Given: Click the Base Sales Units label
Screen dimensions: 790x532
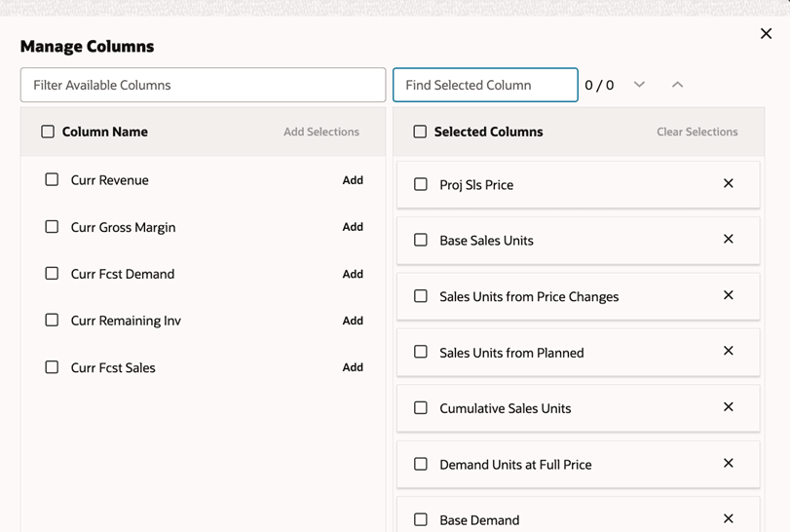Looking at the screenshot, I should (487, 241).
